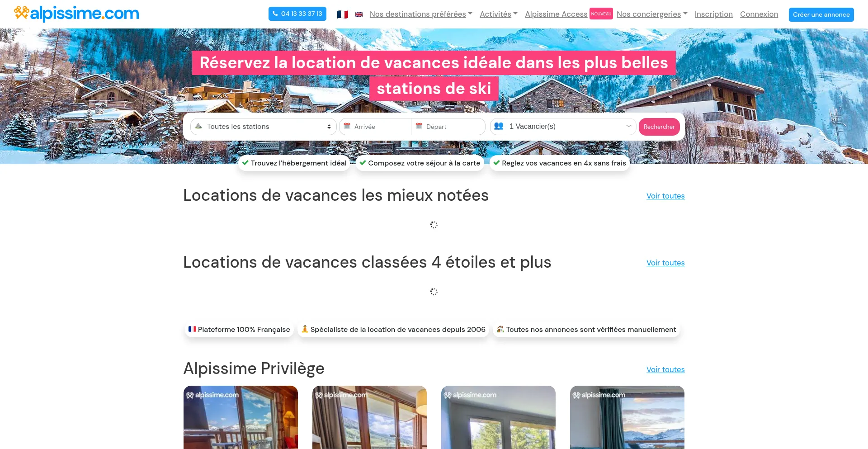Open the Activités menu
Screen dimensions: 868x449
(x=499, y=14)
